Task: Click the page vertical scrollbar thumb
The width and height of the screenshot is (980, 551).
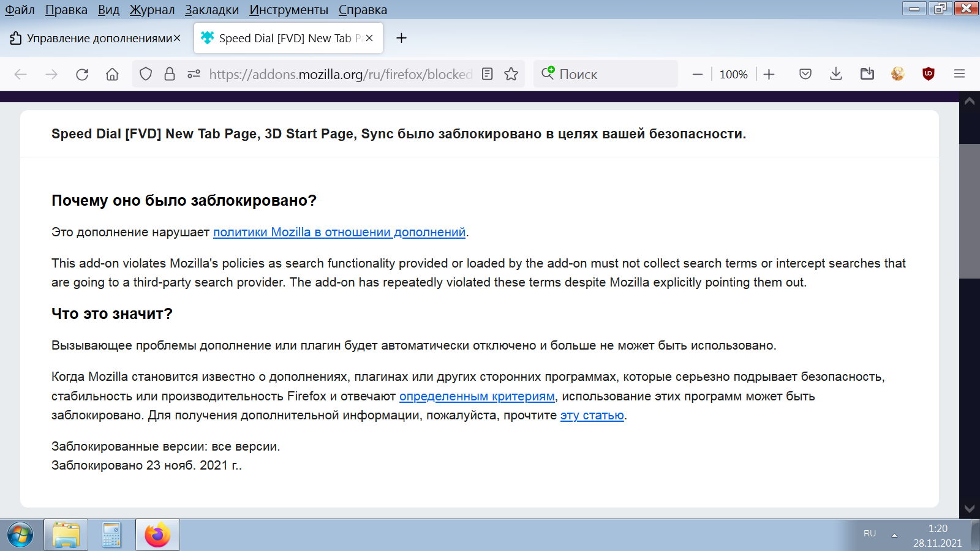Action: pos(970,211)
